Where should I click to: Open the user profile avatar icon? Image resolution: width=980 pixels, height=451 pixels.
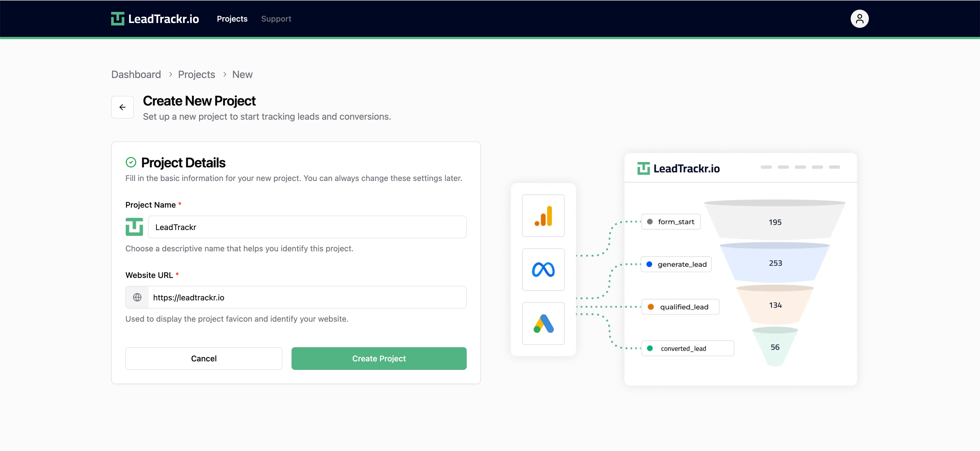(x=859, y=18)
